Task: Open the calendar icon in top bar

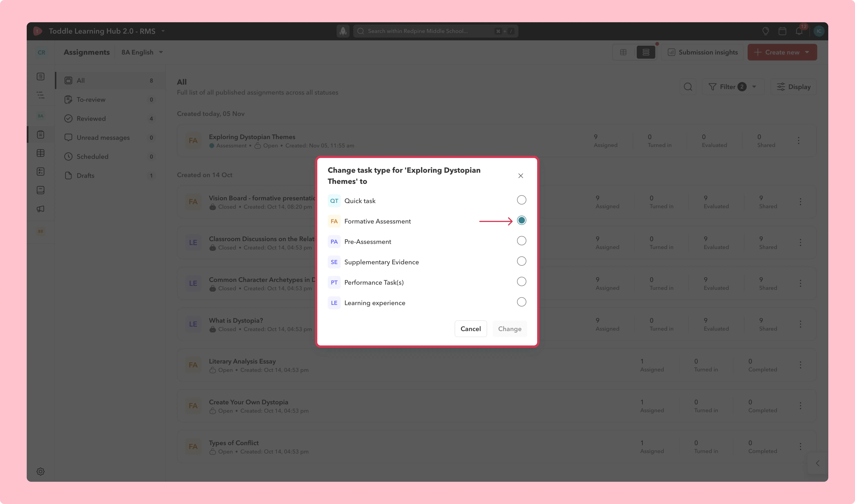Action: tap(782, 31)
